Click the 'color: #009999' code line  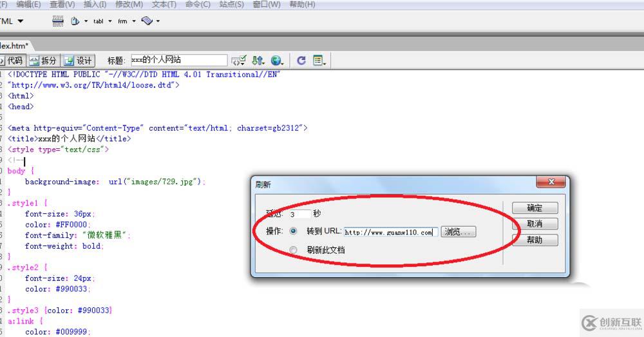(57, 332)
